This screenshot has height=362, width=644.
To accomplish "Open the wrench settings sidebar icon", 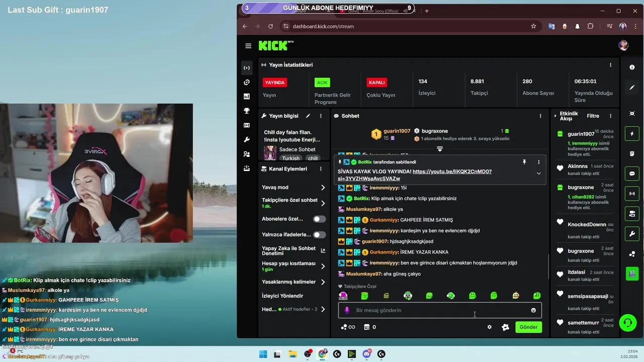I will (x=247, y=140).
